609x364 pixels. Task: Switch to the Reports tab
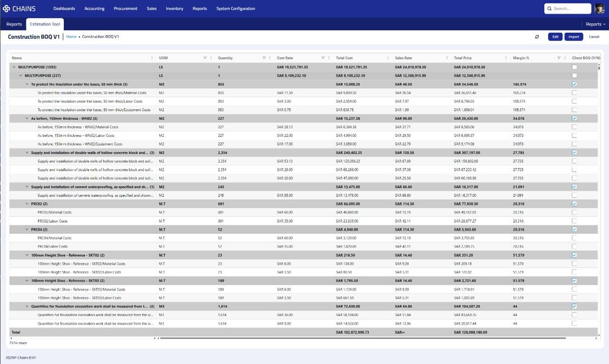click(14, 24)
